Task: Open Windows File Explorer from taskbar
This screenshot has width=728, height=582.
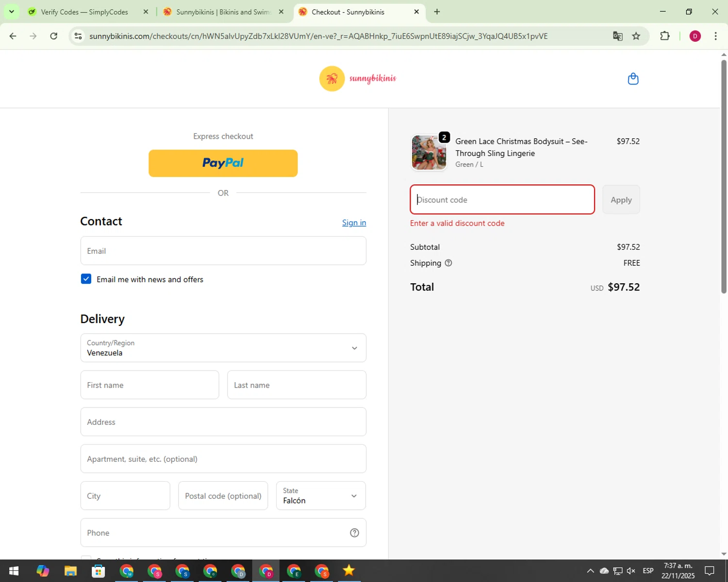Action: tap(70, 571)
